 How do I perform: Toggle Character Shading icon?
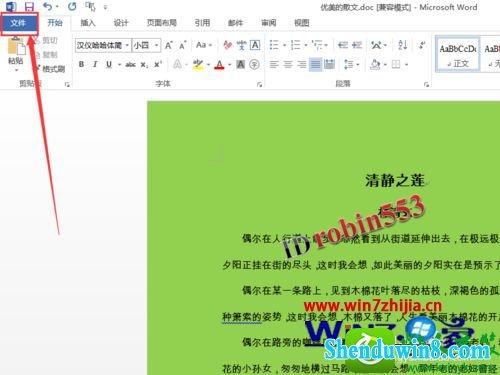click(240, 64)
